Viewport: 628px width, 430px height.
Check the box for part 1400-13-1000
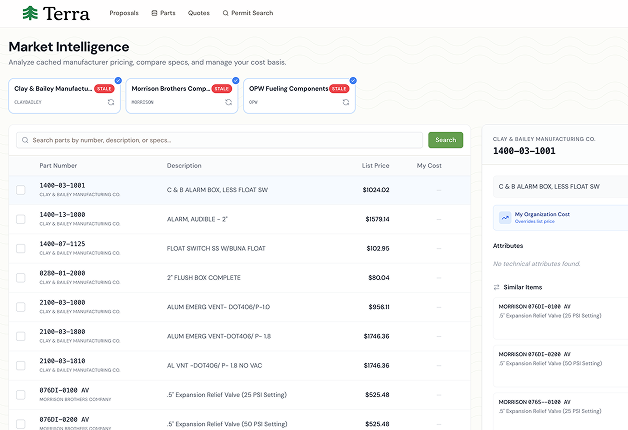20,219
